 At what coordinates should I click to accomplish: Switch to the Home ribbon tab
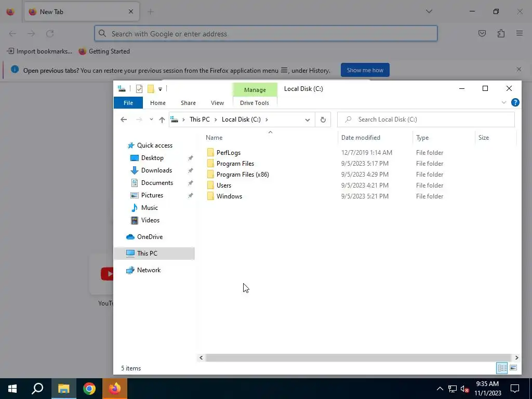point(158,103)
